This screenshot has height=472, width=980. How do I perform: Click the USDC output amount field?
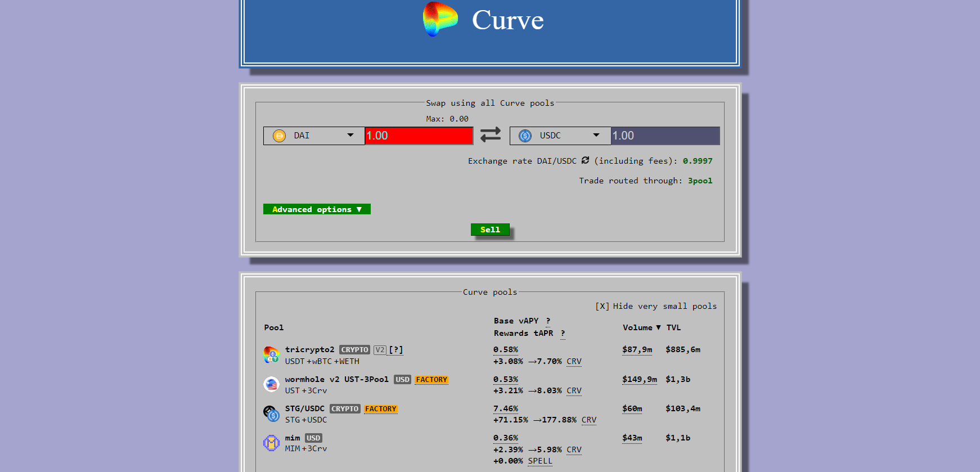coord(665,136)
